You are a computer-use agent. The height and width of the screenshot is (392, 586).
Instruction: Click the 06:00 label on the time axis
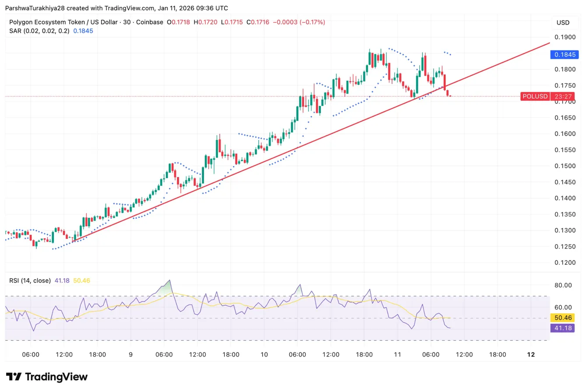point(31,355)
